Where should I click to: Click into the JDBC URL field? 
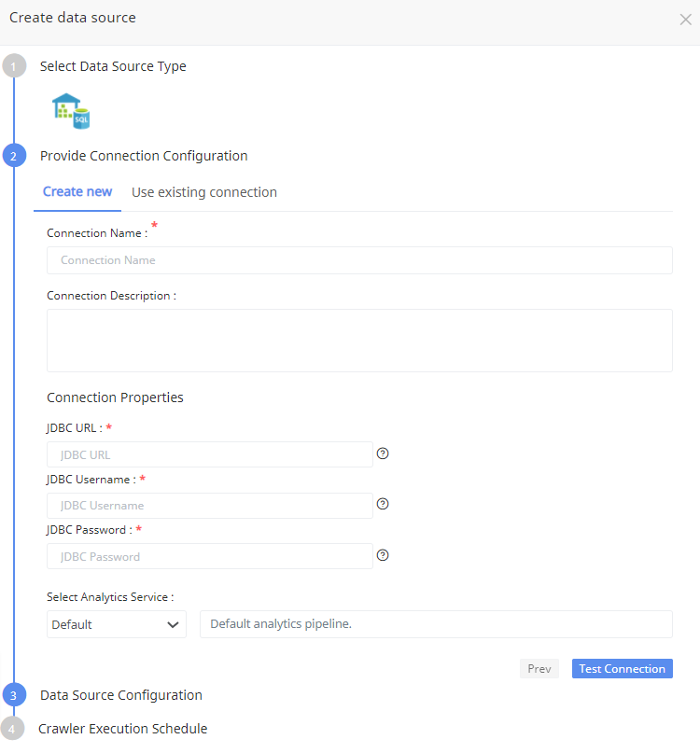210,454
